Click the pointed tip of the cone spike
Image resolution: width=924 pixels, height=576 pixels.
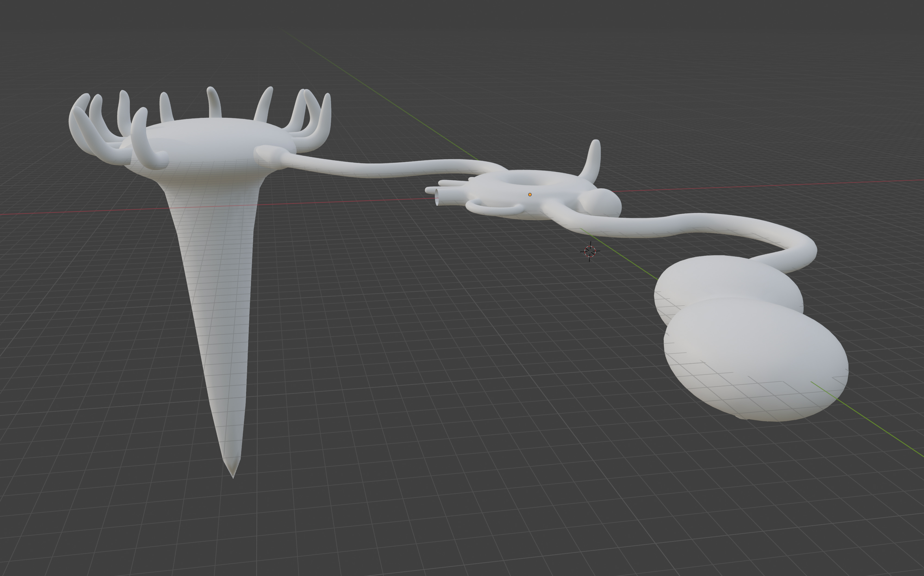tap(233, 475)
